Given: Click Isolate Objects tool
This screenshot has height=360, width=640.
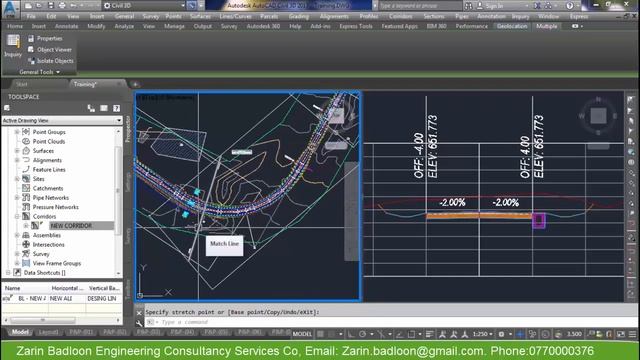Looking at the screenshot, I should point(51,61).
